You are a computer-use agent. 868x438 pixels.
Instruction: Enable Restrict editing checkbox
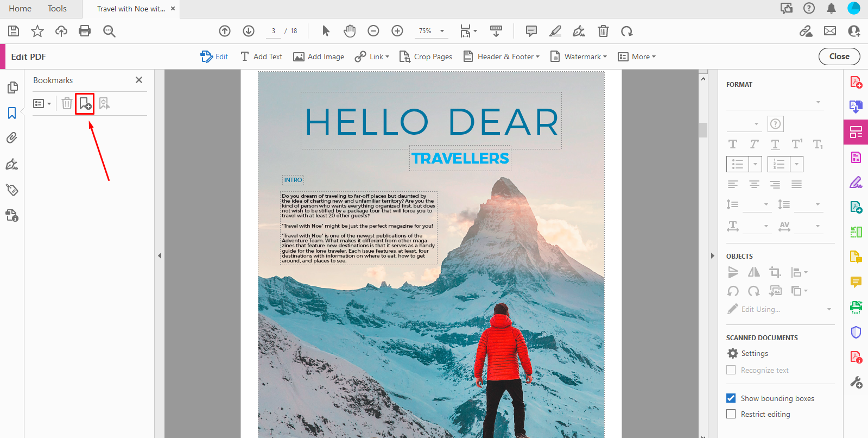point(731,414)
